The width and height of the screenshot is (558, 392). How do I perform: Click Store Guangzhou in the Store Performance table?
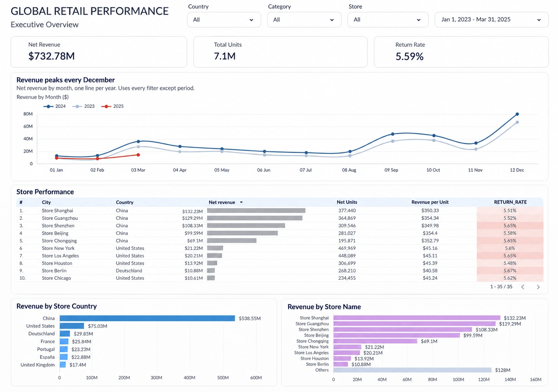click(60, 218)
